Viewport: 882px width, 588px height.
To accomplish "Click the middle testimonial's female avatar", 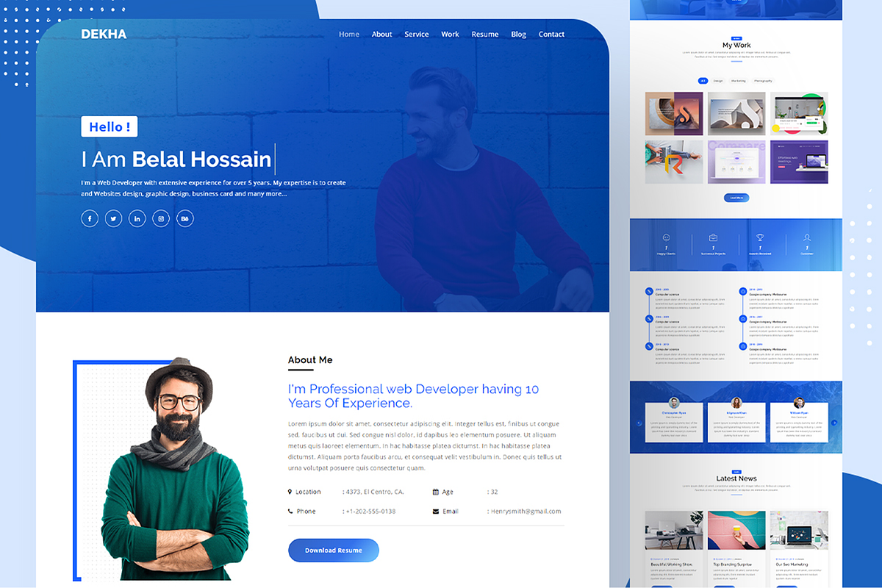I will (736, 403).
